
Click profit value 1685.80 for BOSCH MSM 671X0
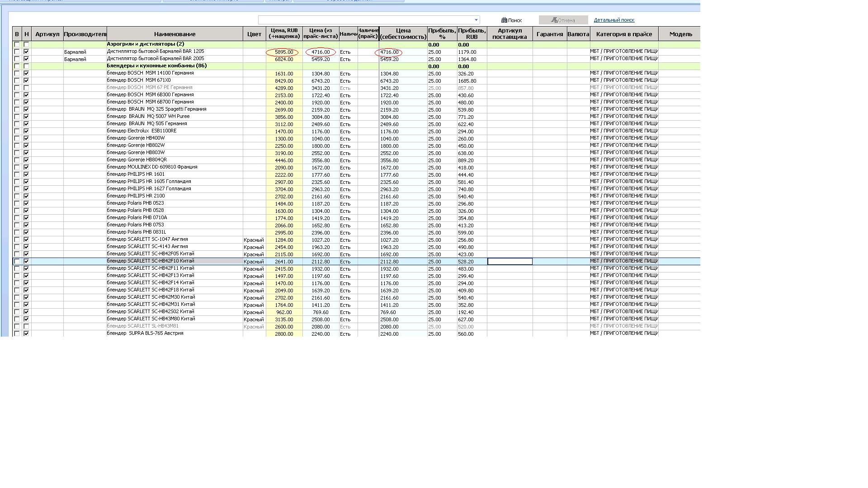[x=472, y=81]
